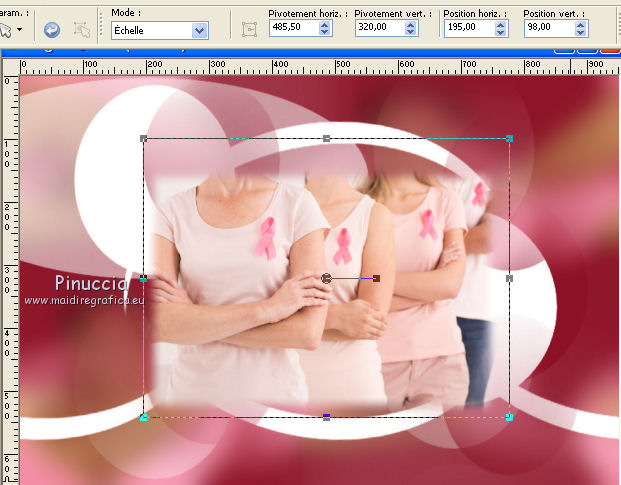Click the greyed perspective correction icon
The height and width of the screenshot is (485, 621).
82,30
